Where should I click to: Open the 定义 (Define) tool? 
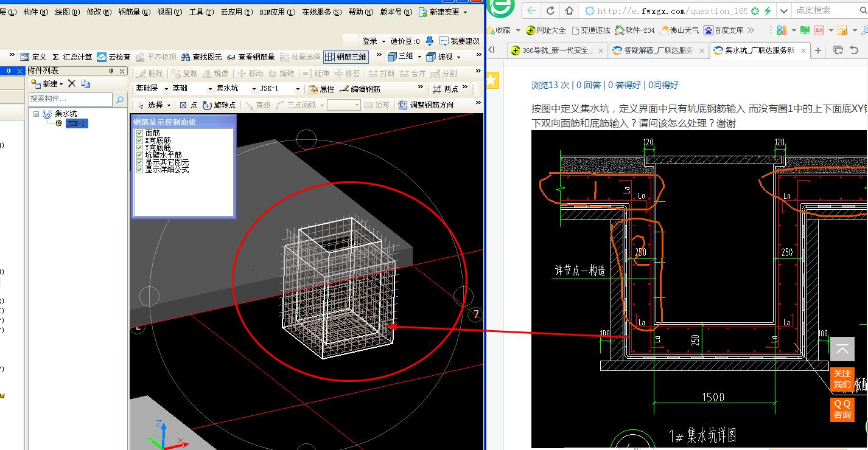click(x=33, y=57)
